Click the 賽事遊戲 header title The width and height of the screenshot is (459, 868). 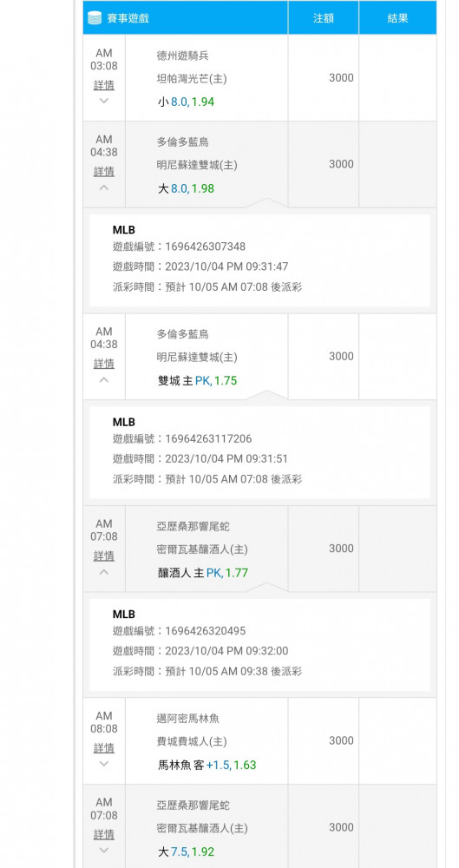128,18
